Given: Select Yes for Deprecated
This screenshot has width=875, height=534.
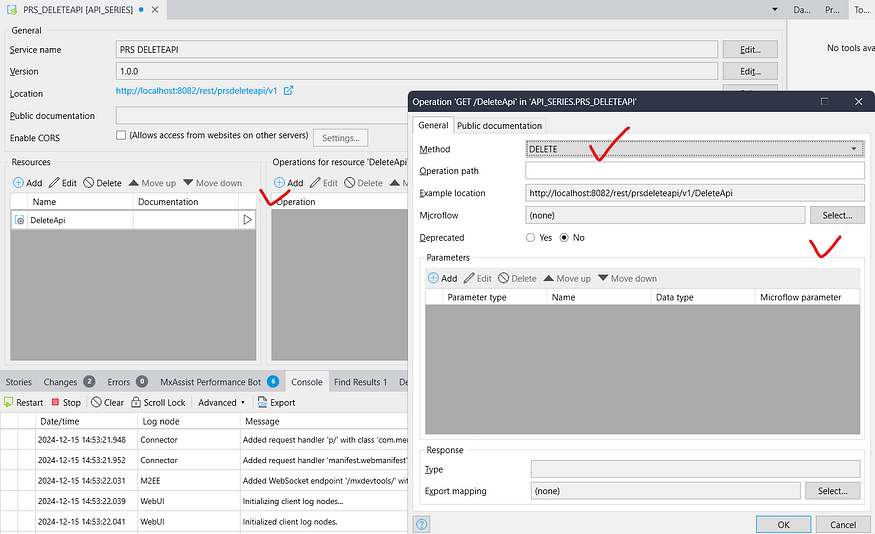Looking at the screenshot, I should [531, 238].
